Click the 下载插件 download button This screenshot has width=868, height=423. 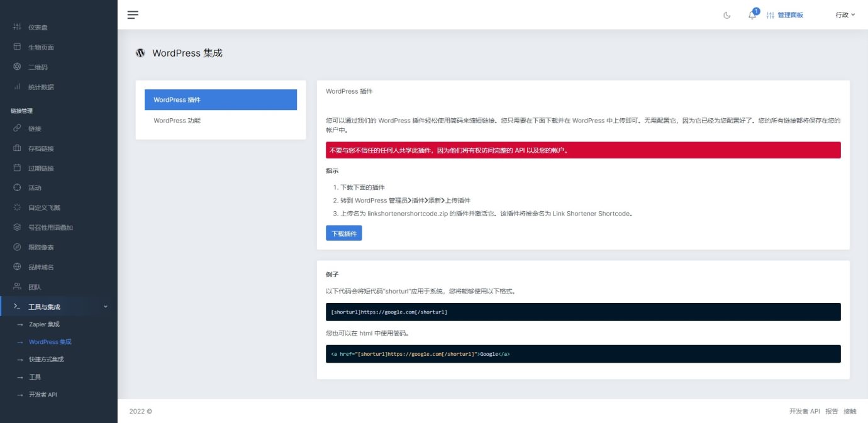[x=344, y=233]
